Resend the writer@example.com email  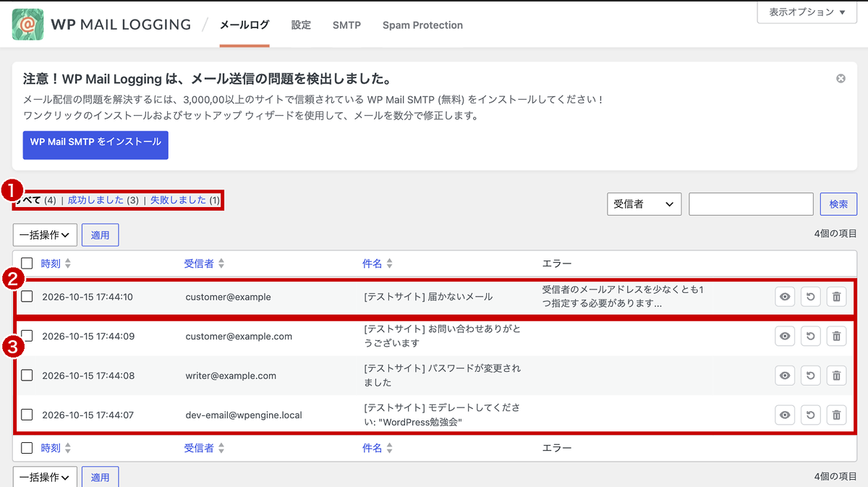click(811, 376)
